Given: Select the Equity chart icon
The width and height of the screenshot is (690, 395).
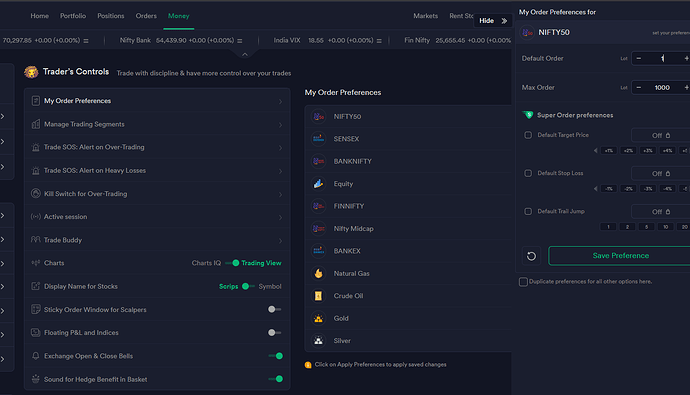Looking at the screenshot, I should click(x=318, y=184).
